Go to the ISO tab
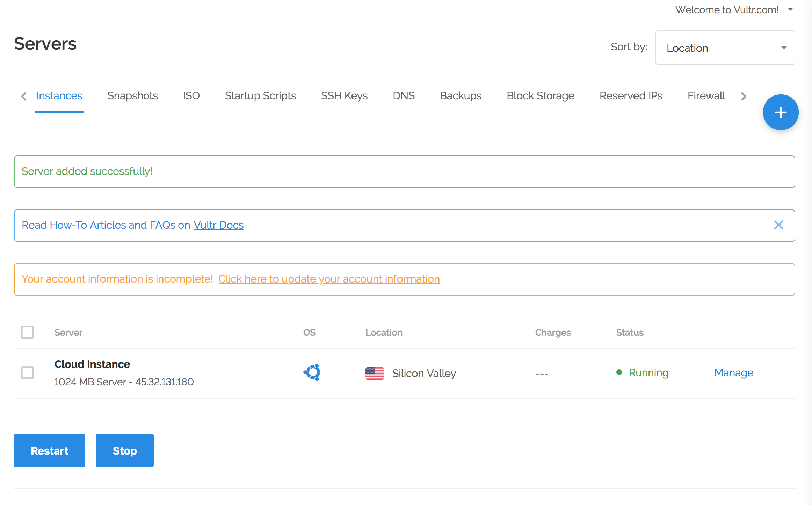812x505 pixels. 191,96
